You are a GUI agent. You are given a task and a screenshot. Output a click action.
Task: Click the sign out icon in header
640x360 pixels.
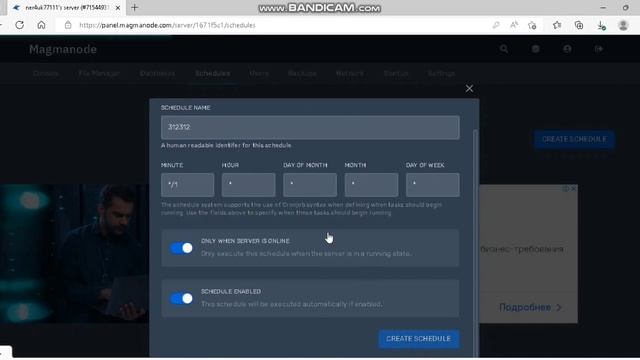(599, 49)
